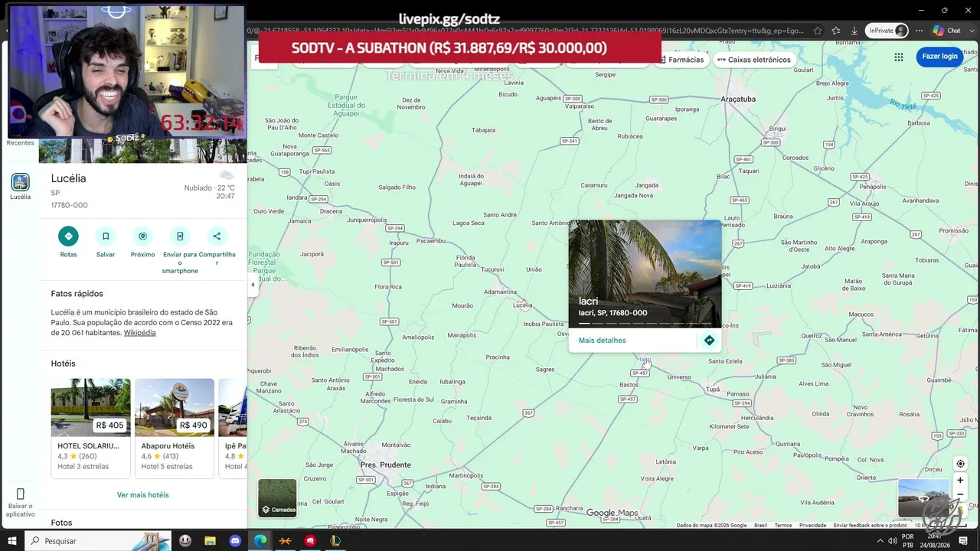The image size is (980, 551).
Task: Zoom out on the map
Action: pyautogui.click(x=960, y=494)
